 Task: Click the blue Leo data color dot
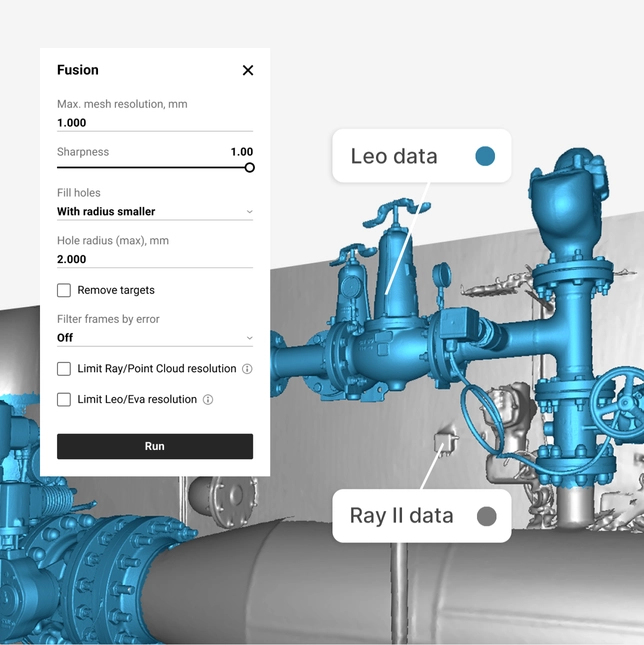[x=485, y=156]
